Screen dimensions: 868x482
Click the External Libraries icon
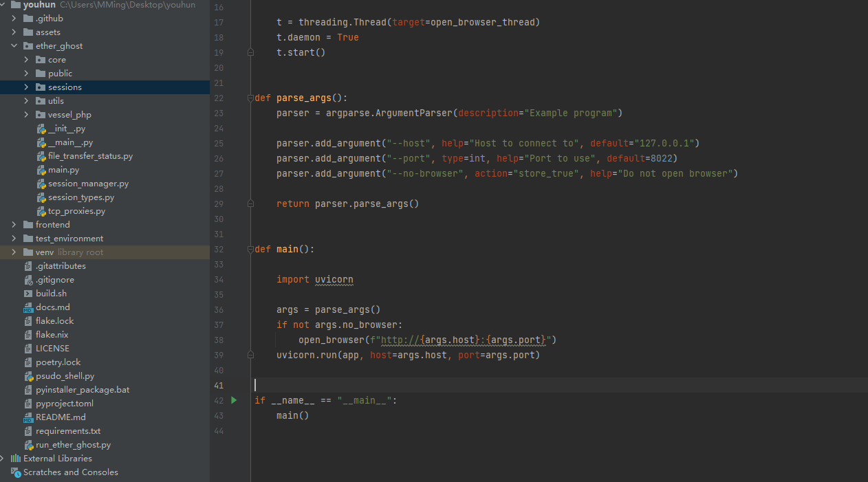pos(16,459)
